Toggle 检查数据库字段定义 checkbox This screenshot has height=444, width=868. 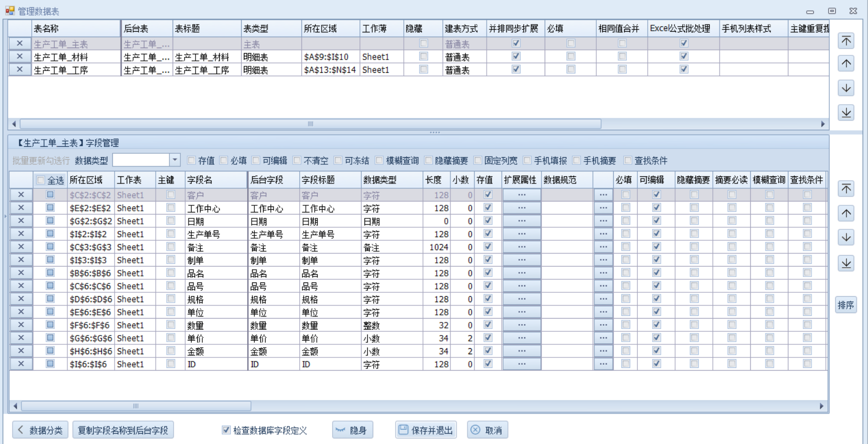(x=226, y=430)
